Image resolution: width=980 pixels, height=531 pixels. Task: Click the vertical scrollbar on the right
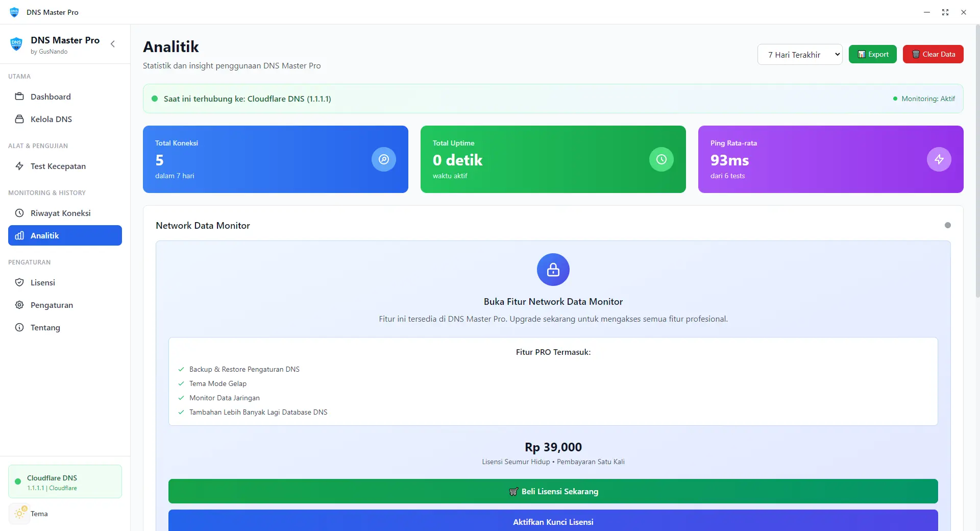[977, 161]
